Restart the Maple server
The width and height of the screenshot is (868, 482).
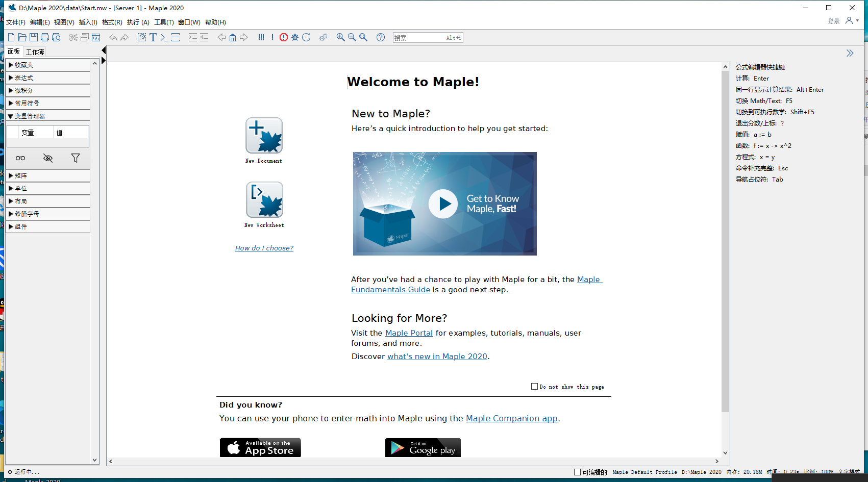click(x=306, y=37)
